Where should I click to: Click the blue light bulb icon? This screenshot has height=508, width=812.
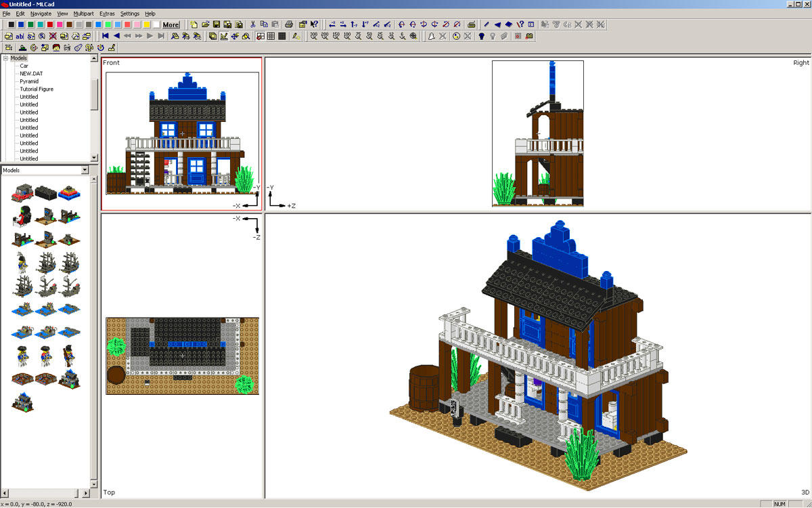(x=482, y=36)
